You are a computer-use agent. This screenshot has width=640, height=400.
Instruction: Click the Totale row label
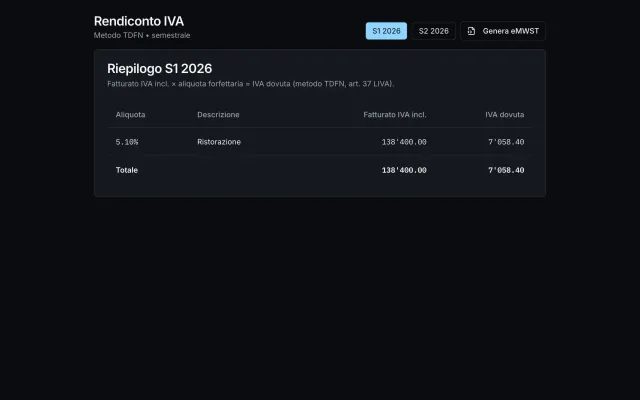click(x=127, y=170)
